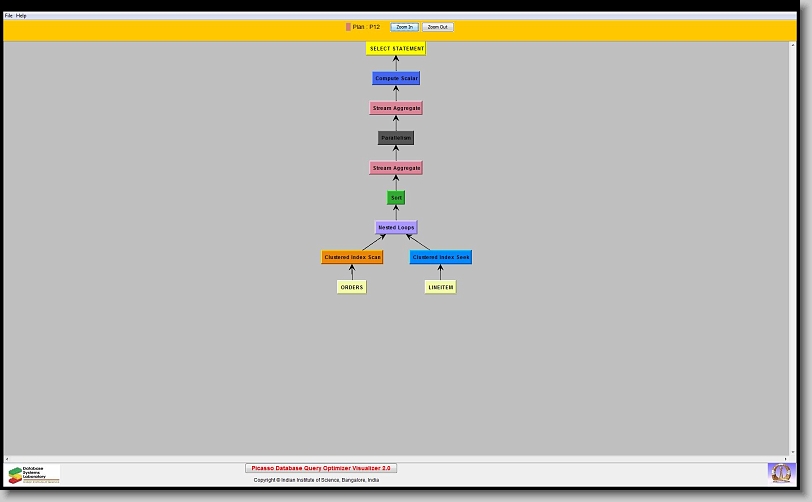This screenshot has width=812, height=502.
Task: Click the Picasso Database Query Optimizer Visualizer button
Action: click(x=321, y=468)
